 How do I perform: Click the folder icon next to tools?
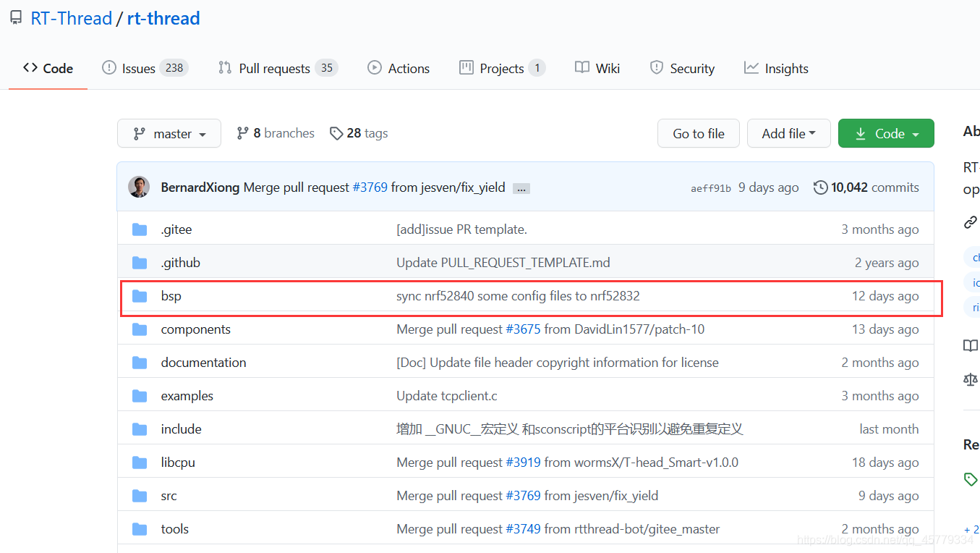pos(140,529)
